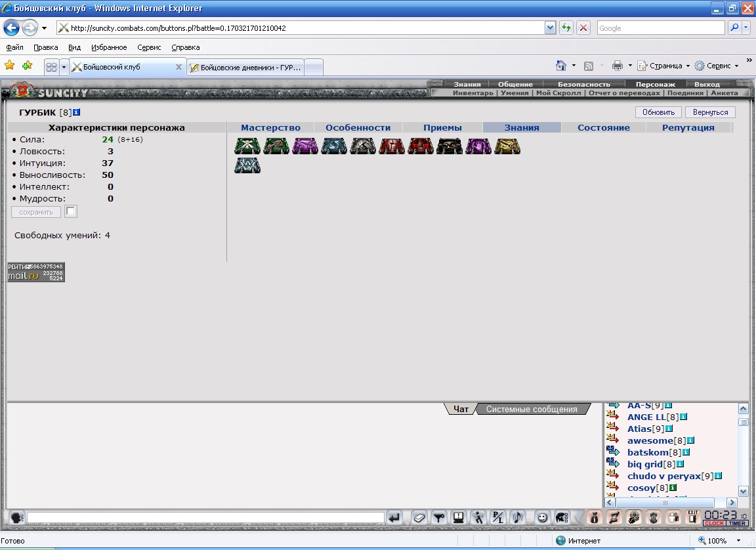Screen dimensions: 756x550
Task: Open the zoom level 100% dropdown
Action: [x=739, y=540]
